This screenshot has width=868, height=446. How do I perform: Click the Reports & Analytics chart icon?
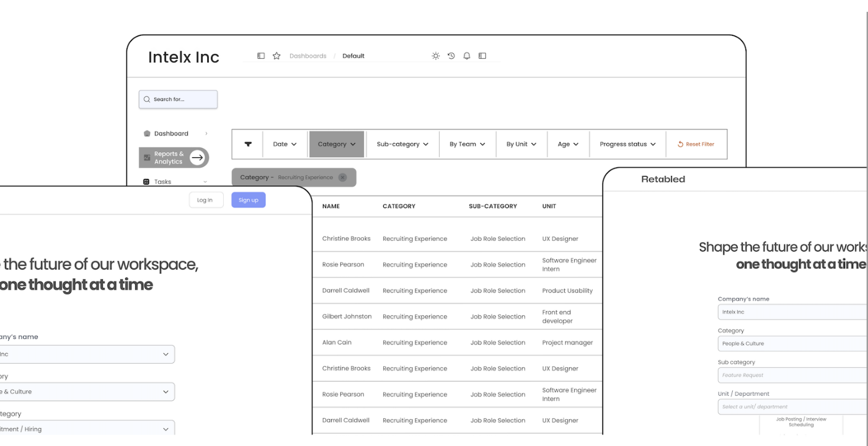click(147, 157)
